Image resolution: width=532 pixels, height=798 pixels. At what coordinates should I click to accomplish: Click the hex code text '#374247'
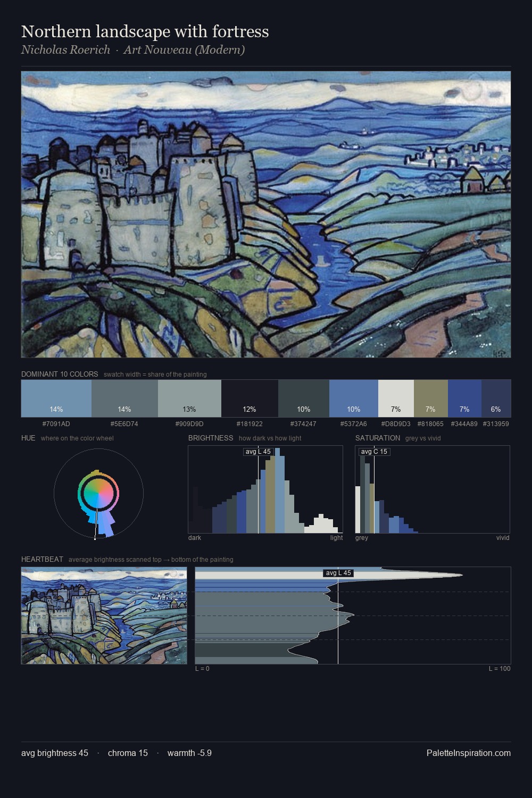pyautogui.click(x=304, y=424)
